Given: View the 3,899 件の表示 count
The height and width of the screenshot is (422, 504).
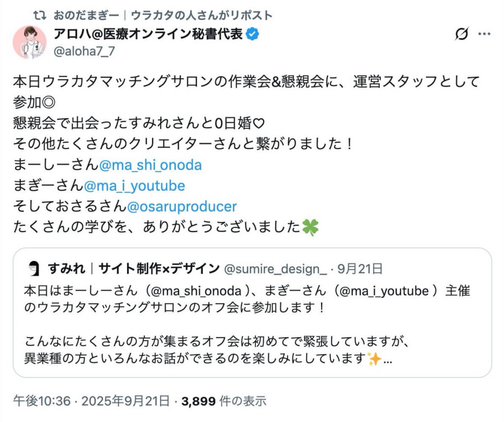Looking at the screenshot, I should point(224,401).
